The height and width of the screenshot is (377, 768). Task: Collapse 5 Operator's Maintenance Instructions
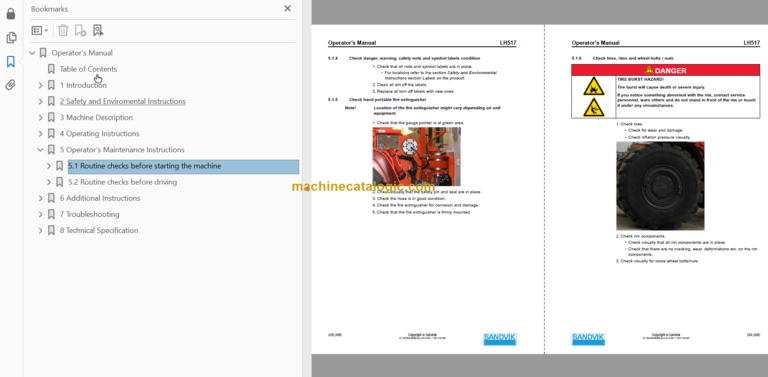tap(41, 150)
